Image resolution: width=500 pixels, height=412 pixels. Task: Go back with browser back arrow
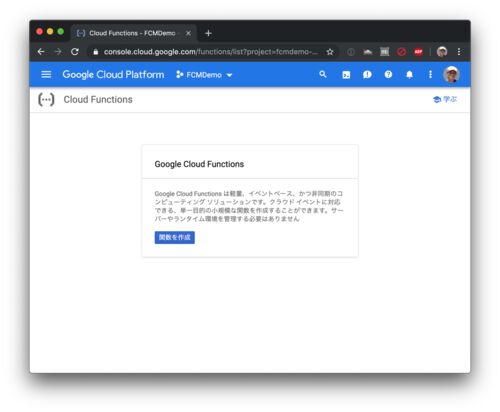pos(41,52)
